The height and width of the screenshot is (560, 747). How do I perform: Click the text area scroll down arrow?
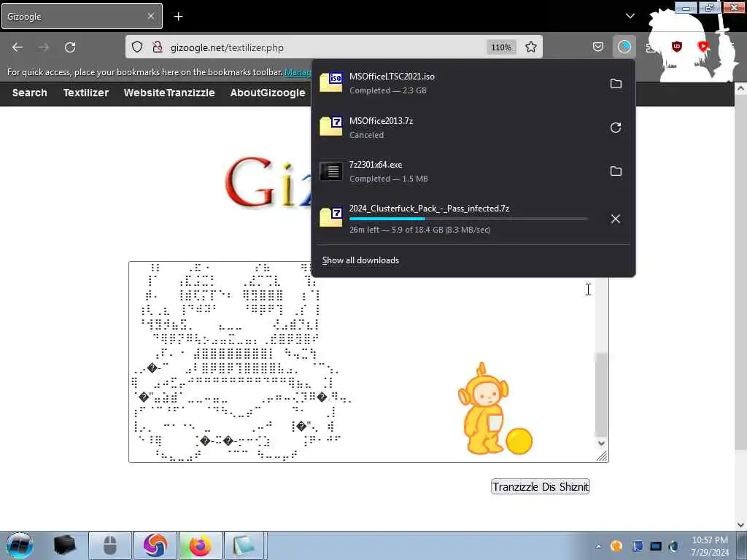pos(601,443)
